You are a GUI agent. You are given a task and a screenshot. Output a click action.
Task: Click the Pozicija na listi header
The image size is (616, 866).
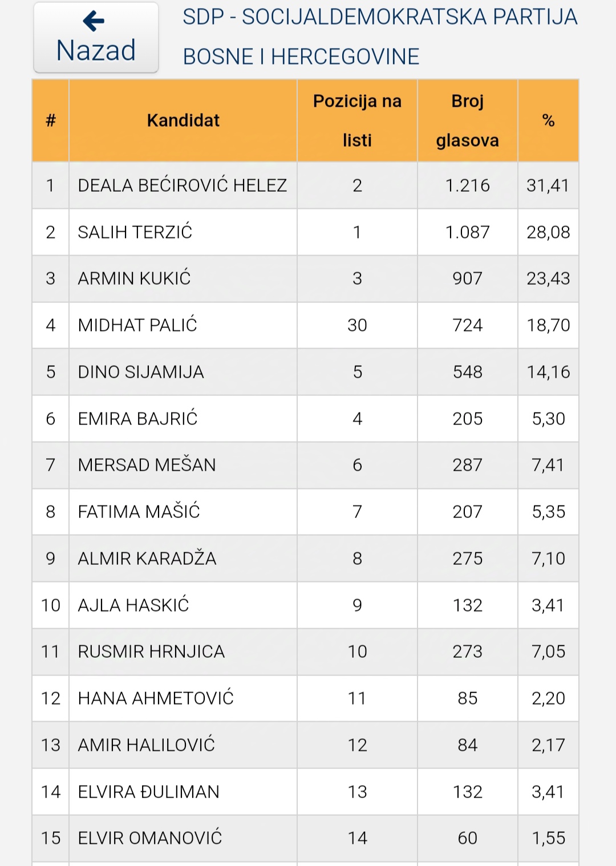point(357,120)
